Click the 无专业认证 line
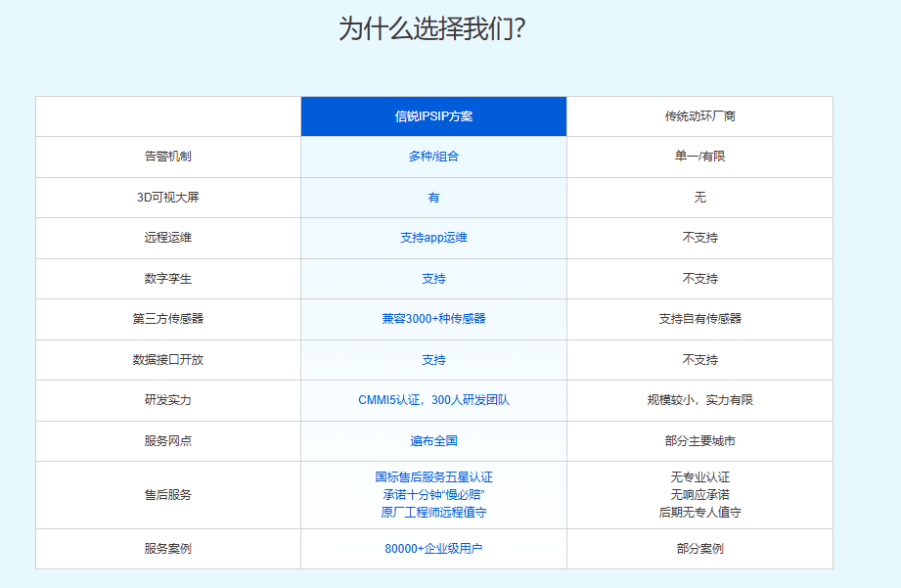 (x=699, y=477)
